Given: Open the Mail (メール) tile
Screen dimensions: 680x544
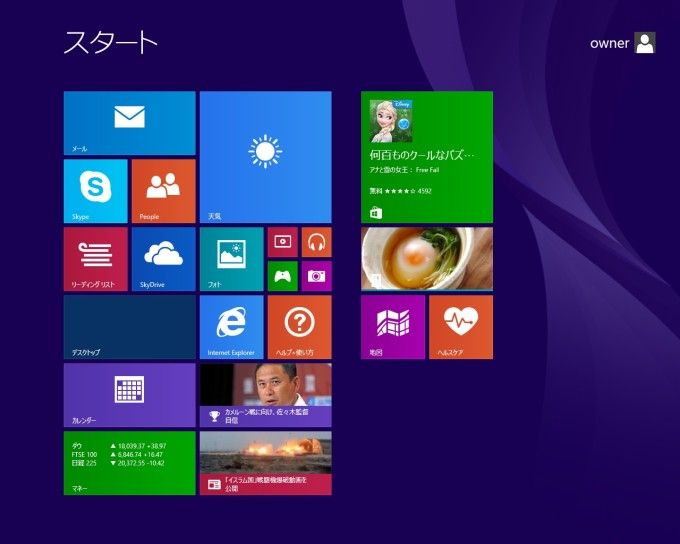Looking at the screenshot, I should (x=130, y=123).
